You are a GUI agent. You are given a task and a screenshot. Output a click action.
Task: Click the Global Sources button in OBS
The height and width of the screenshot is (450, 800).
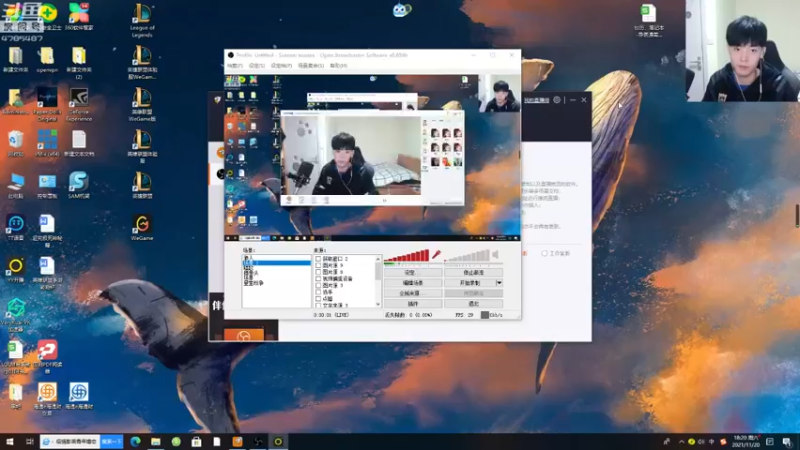[x=413, y=293]
